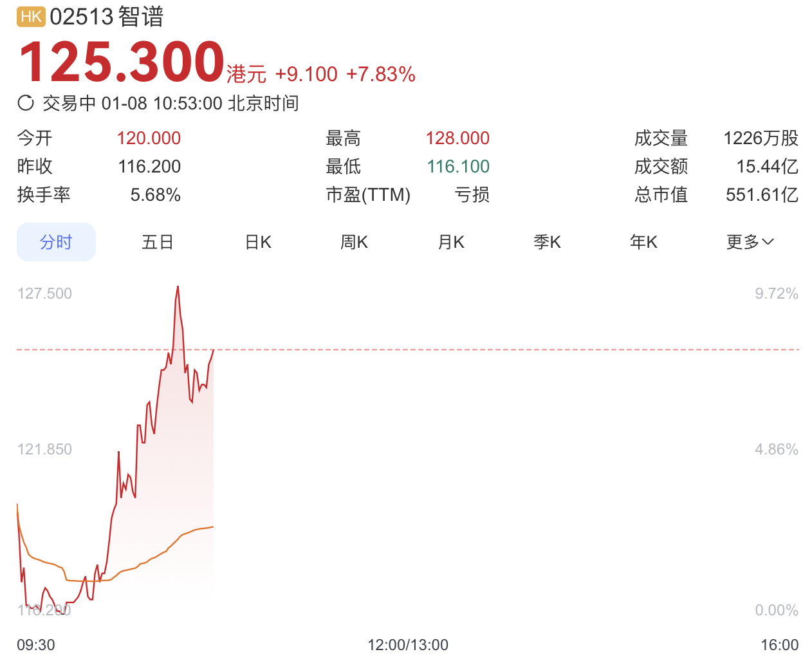
Task: Switch to the 五日 tab
Action: (158, 242)
